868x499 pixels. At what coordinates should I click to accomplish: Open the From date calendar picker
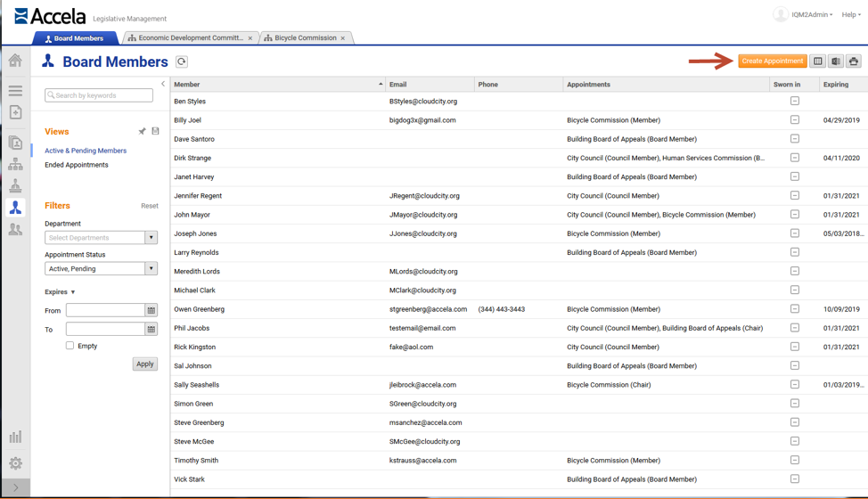[x=151, y=310]
